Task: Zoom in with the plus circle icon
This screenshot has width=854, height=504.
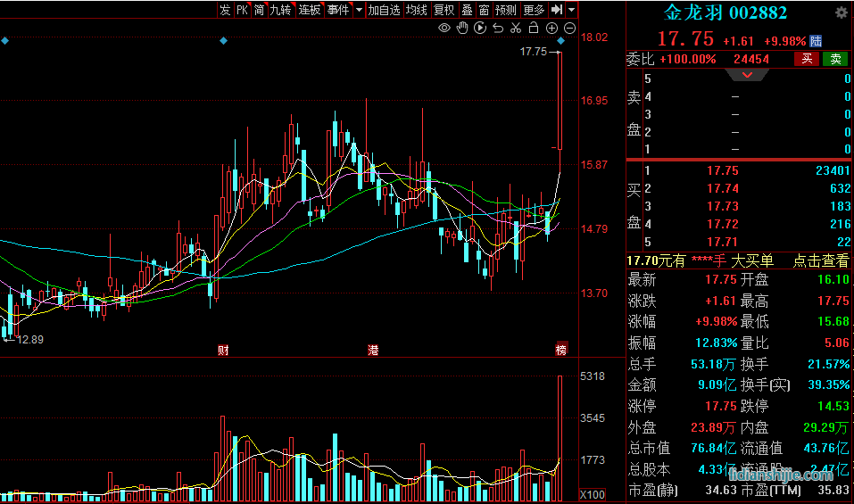Action: click(x=551, y=29)
